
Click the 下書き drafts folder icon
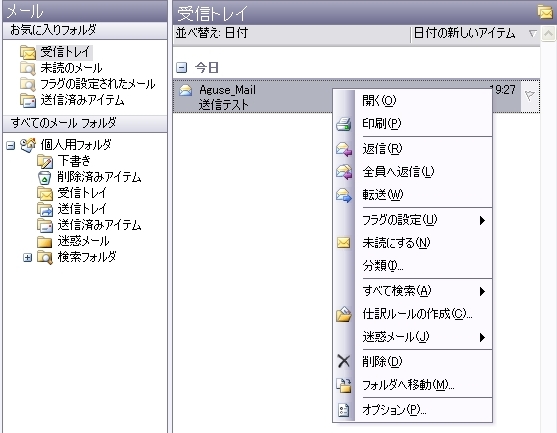pos(45,161)
